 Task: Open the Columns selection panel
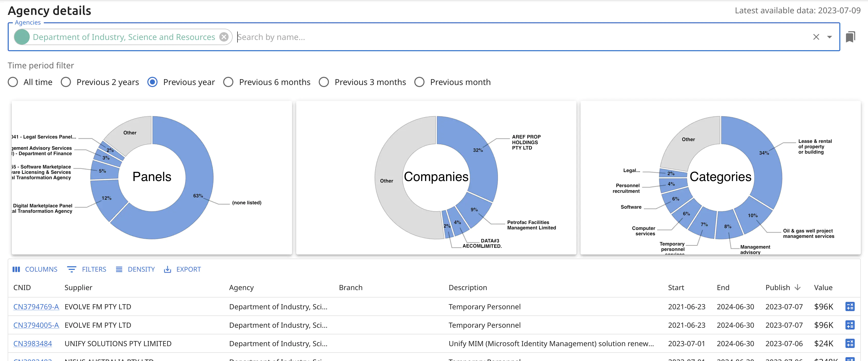click(35, 269)
